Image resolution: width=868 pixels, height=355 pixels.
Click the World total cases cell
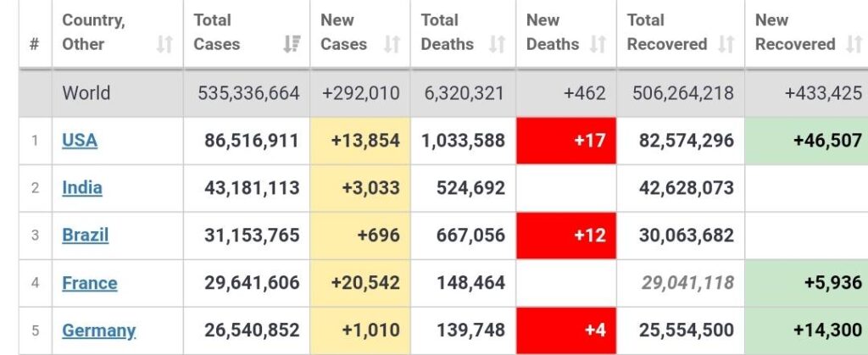tap(248, 93)
